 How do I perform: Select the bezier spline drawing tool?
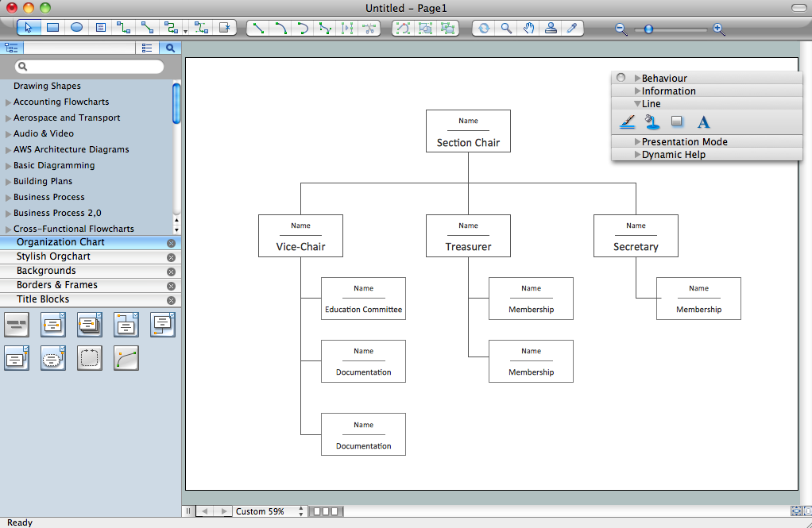[x=325, y=28]
